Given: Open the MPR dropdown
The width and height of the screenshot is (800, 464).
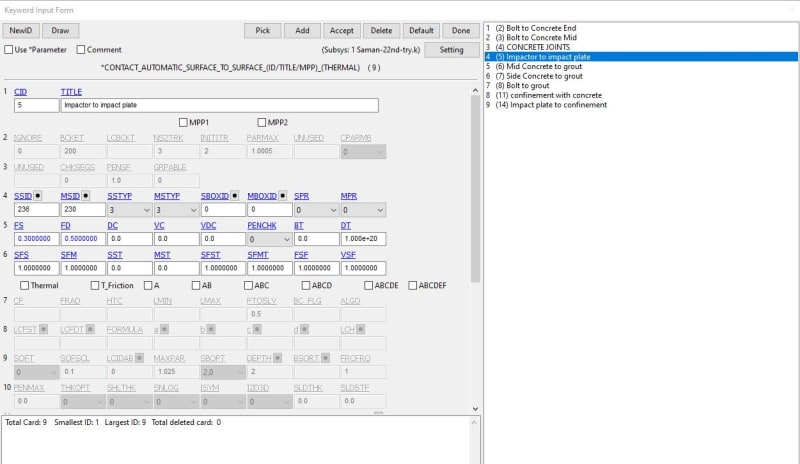Looking at the screenshot, I should click(363, 210).
